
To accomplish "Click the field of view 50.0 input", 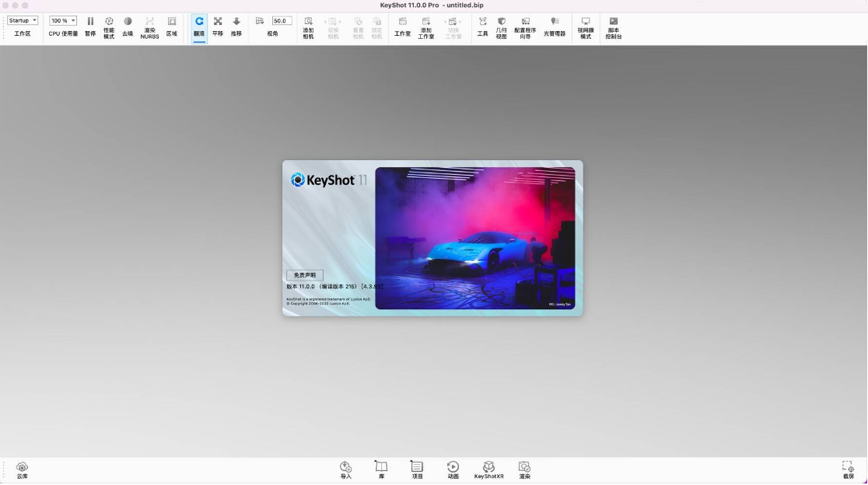I will (x=282, y=20).
